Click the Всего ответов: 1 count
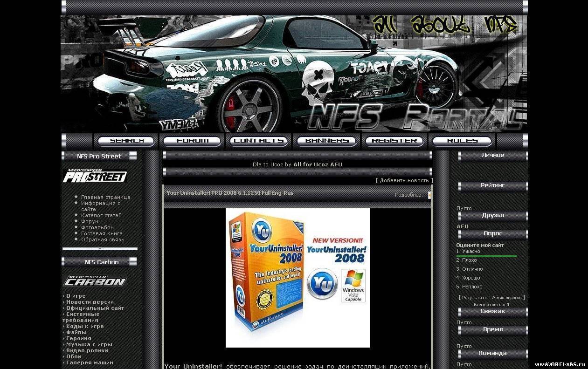Viewport: 588px width, 369px height. click(491, 305)
